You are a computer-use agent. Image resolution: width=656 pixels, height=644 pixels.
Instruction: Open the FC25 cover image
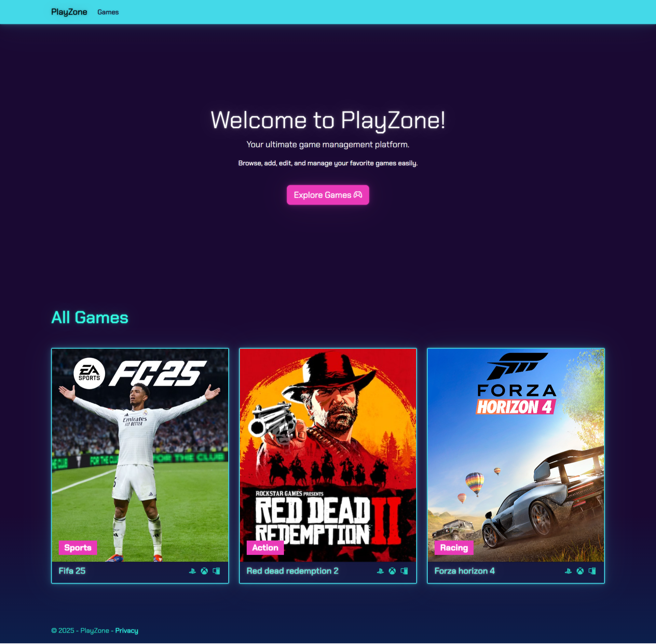[140, 455]
